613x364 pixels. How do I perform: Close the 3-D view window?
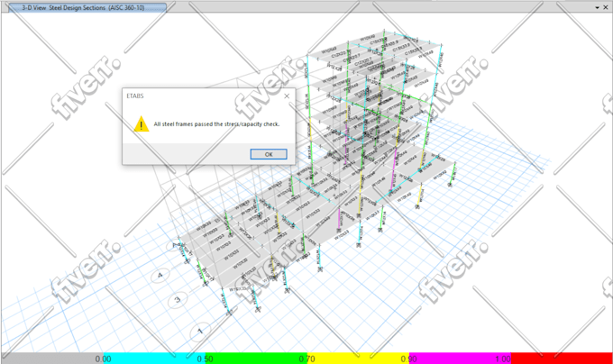[606, 7]
